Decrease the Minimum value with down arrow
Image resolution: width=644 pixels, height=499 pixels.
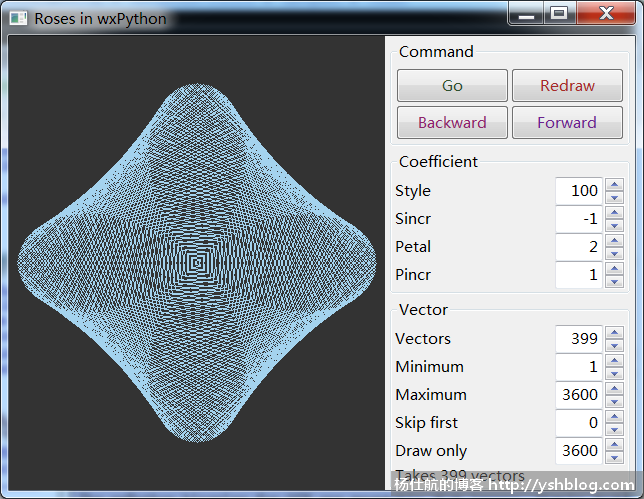pyautogui.click(x=614, y=373)
